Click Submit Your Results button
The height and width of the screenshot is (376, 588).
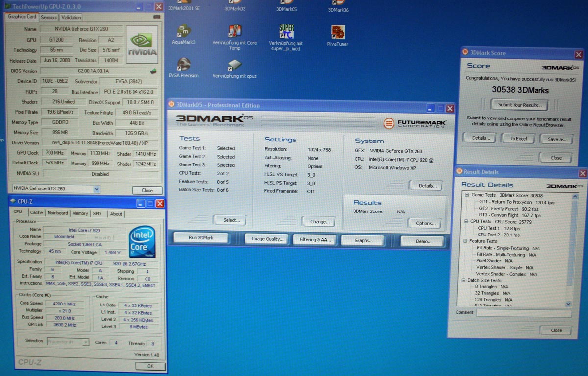[520, 105]
